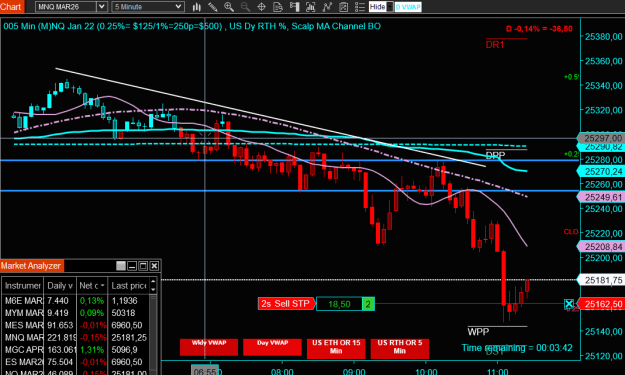Select the M6E MAR row instrument cell
Viewport: 625px width, 375px height.
click(x=23, y=301)
